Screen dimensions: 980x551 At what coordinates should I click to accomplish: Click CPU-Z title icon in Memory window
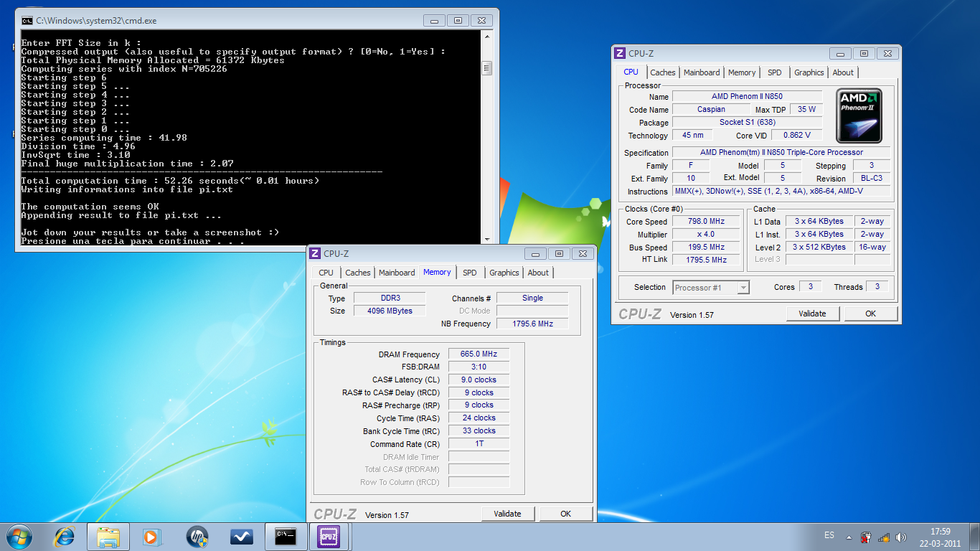pyautogui.click(x=314, y=253)
